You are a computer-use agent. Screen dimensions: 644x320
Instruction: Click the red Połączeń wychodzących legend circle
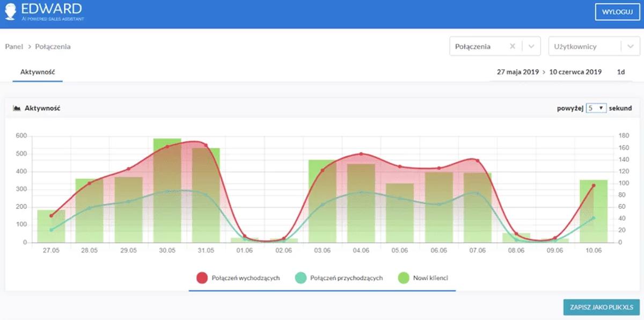(x=202, y=278)
